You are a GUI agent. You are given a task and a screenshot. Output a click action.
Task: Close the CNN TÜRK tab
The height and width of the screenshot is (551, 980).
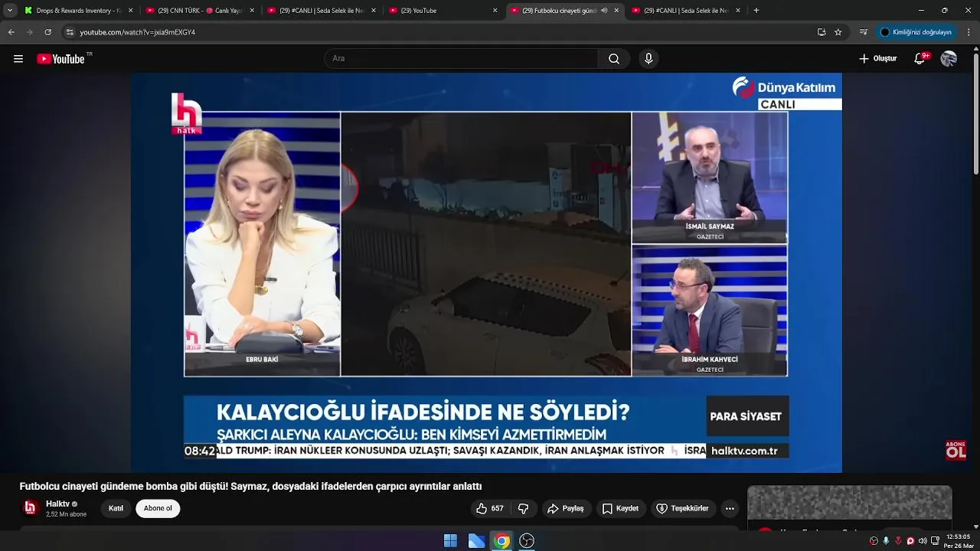252,11
